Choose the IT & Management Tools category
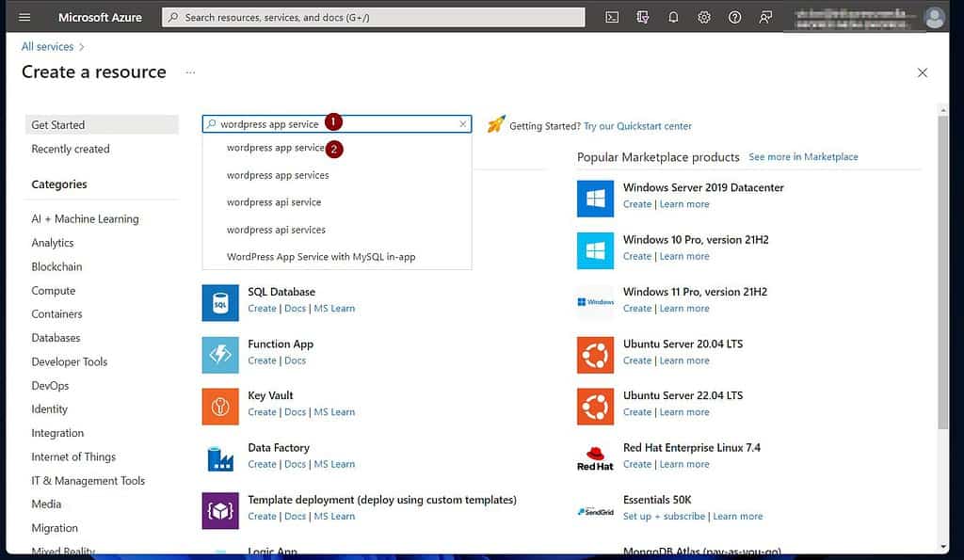 pyautogui.click(x=88, y=481)
